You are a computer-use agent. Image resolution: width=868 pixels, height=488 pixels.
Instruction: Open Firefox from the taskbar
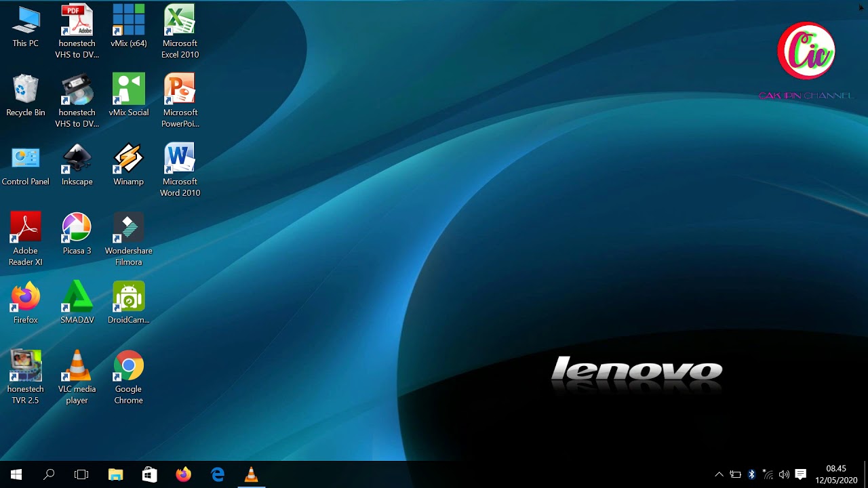pyautogui.click(x=183, y=474)
